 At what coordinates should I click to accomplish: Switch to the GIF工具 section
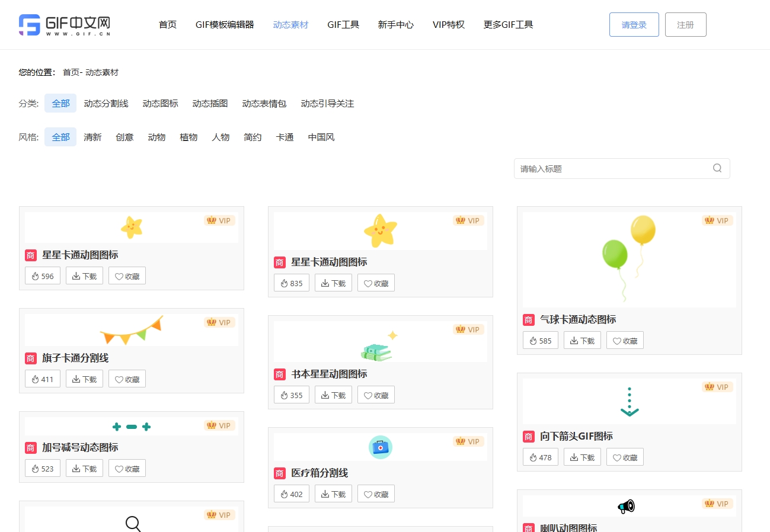(x=343, y=24)
